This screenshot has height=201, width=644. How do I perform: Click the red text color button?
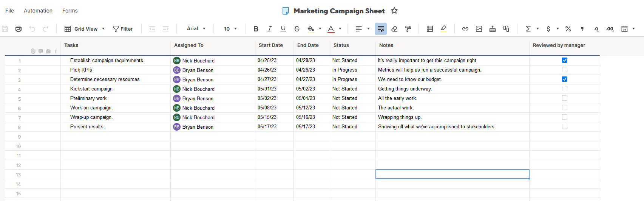[331, 29]
